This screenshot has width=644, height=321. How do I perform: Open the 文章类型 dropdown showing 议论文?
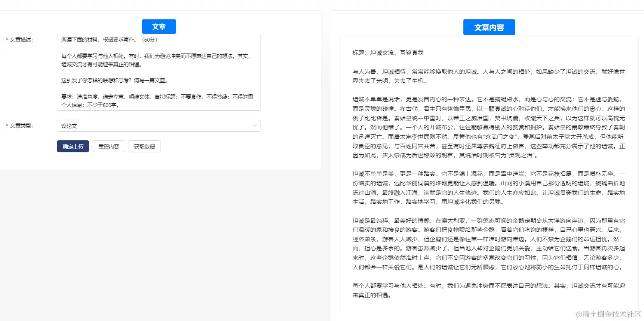click(x=158, y=126)
